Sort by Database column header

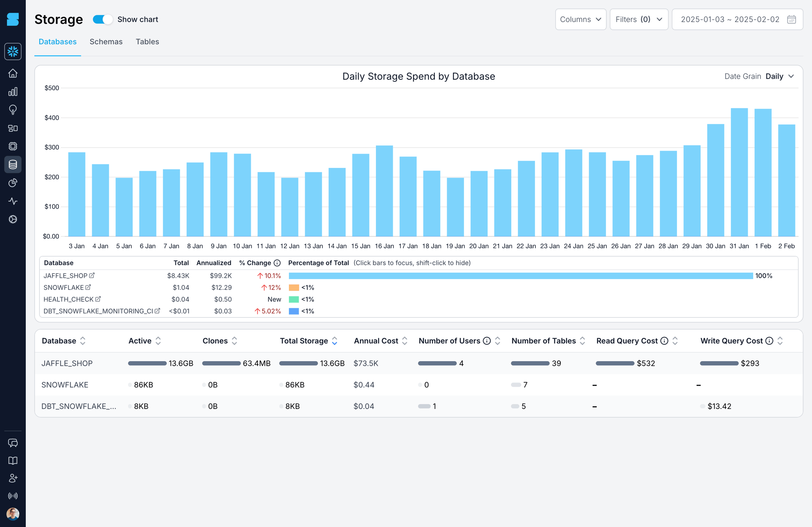(63, 341)
